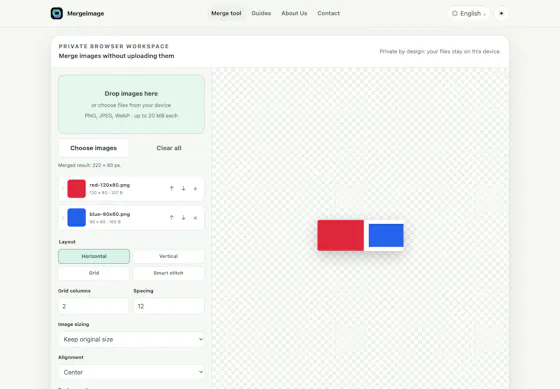Toggle the dark mode theme icon
The height and width of the screenshot is (389, 560).
[501, 13]
